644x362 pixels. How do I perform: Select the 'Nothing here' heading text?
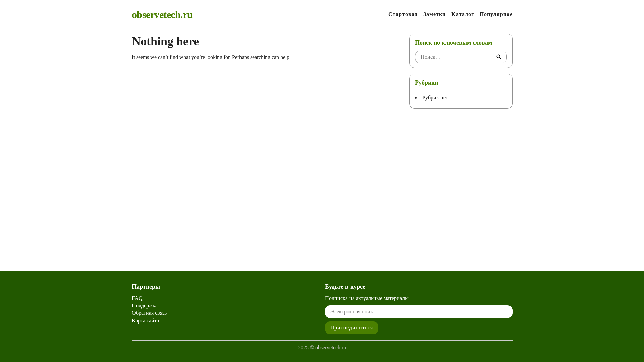(165, 41)
